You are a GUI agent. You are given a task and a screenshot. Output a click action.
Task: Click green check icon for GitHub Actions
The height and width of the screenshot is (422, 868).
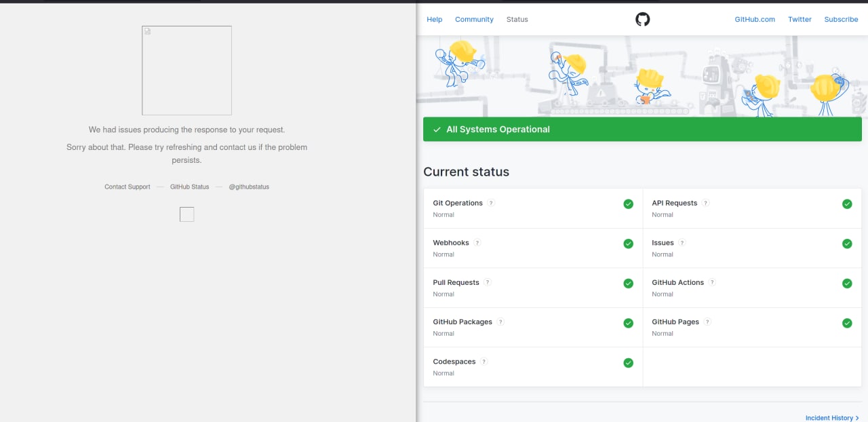[847, 284]
